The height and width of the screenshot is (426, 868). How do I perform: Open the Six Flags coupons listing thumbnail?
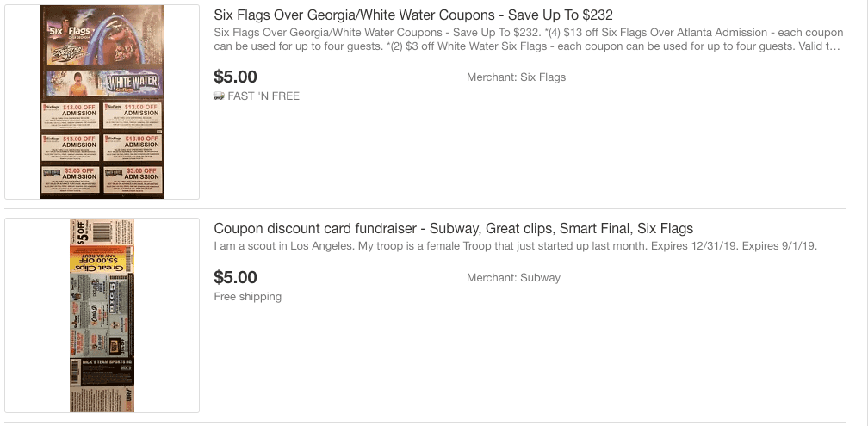102,102
